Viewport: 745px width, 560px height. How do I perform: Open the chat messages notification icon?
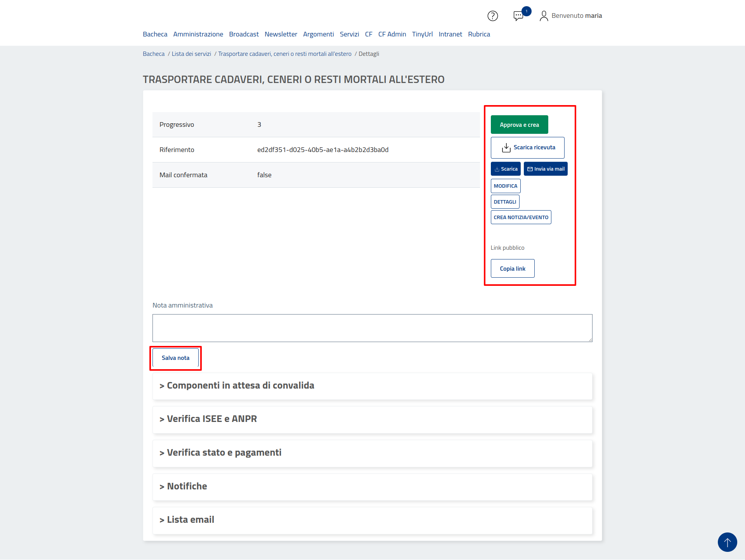tap(518, 16)
